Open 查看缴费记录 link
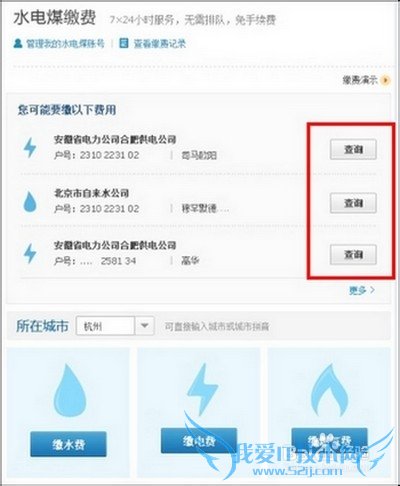400x486 pixels. (x=160, y=44)
